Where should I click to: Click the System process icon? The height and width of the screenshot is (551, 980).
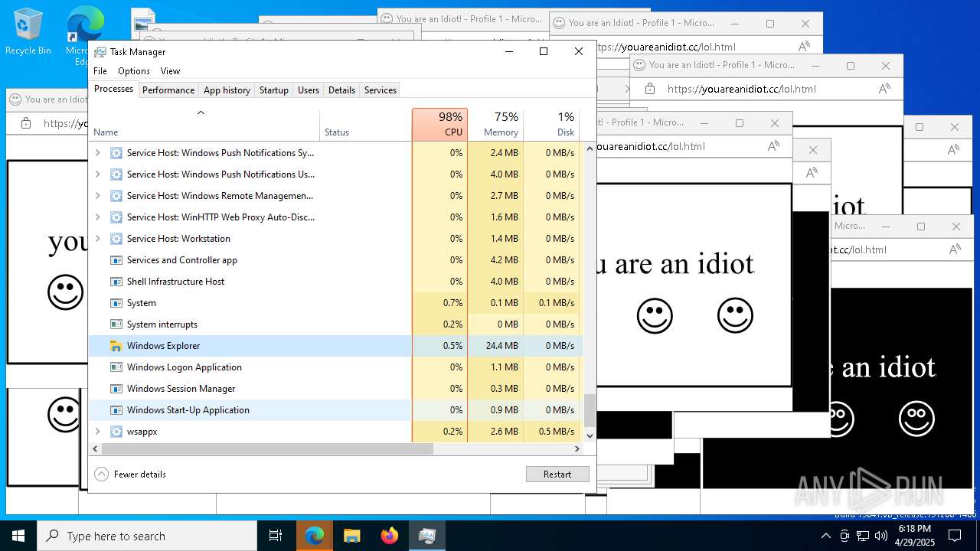[x=116, y=303]
